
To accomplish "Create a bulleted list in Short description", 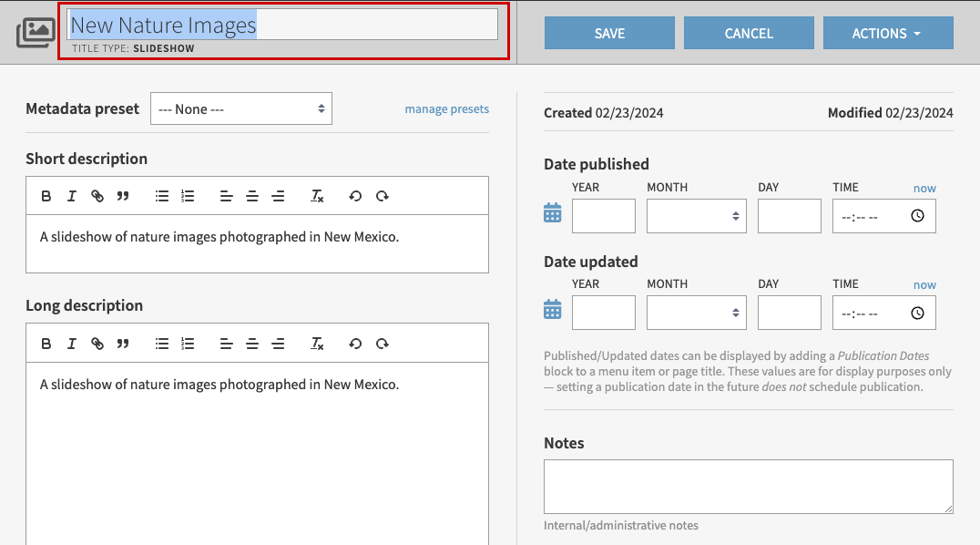I will coord(161,195).
